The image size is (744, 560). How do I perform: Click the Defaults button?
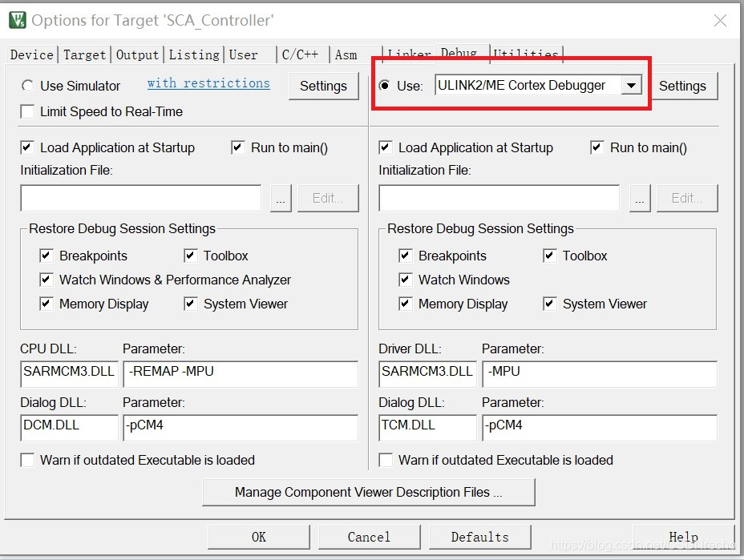point(479,537)
